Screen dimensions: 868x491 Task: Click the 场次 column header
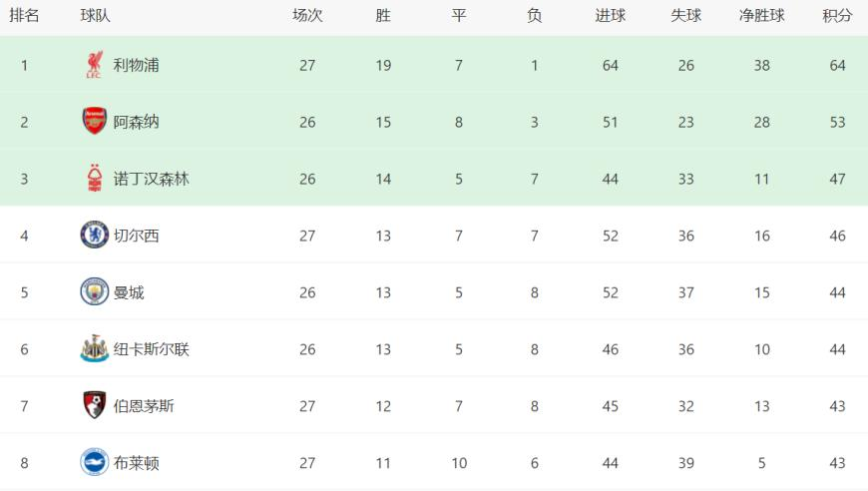tap(307, 16)
